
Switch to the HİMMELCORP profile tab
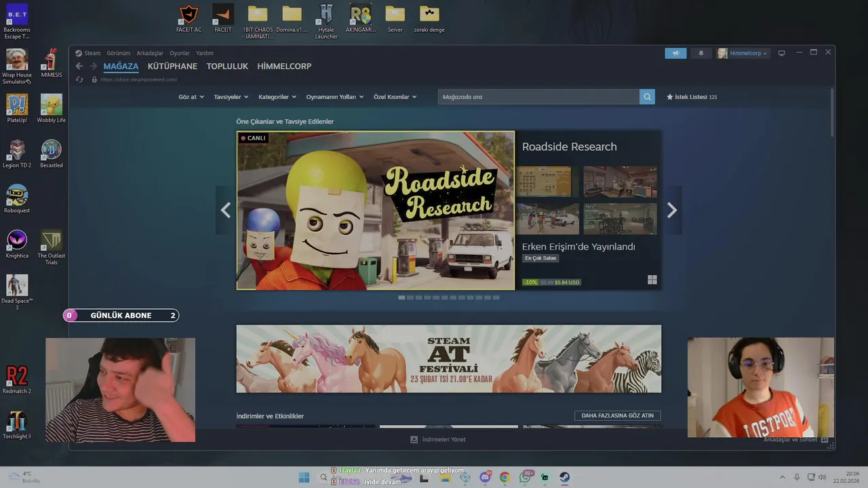[x=284, y=66]
